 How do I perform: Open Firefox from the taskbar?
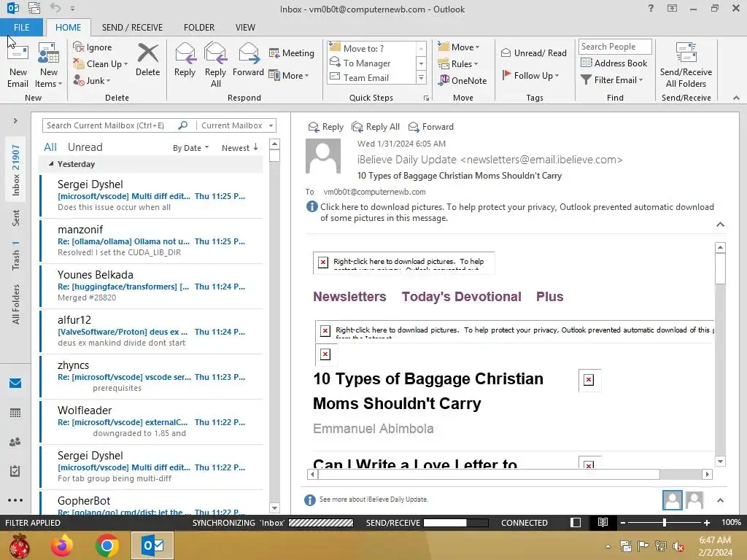(63, 545)
